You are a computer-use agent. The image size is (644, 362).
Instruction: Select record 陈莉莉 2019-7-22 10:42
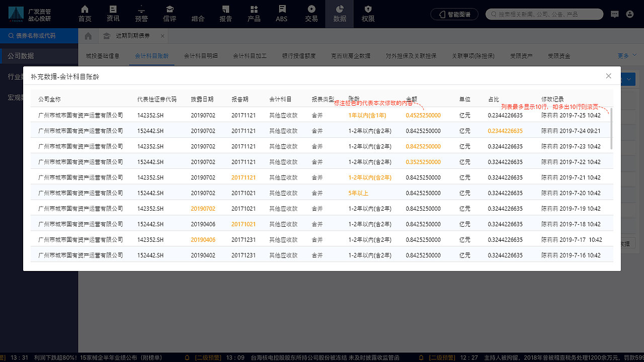click(x=571, y=162)
